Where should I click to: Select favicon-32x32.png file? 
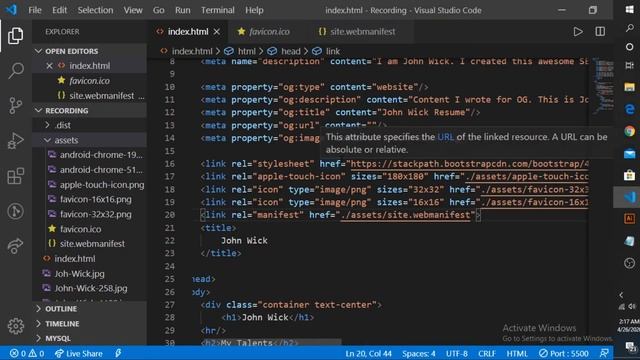[x=89, y=214]
